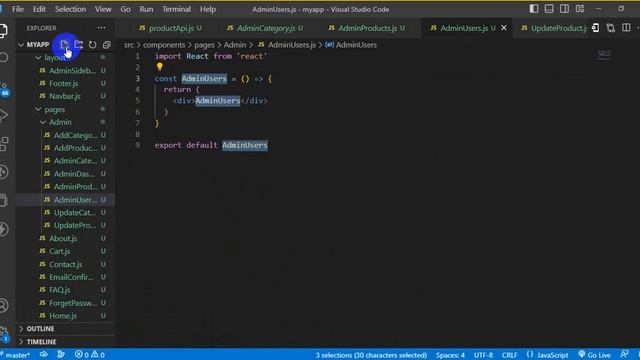Click Go Live in status bar
640x360 pixels.
coord(595,355)
